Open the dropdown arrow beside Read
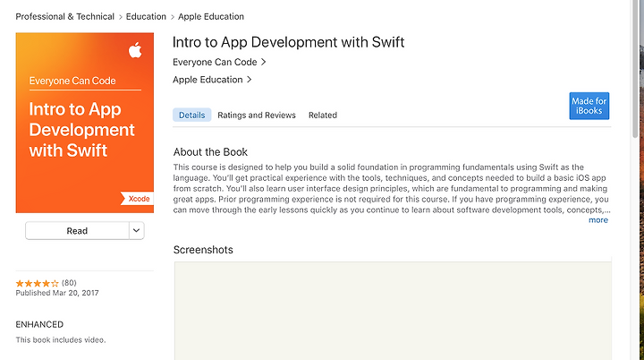 (136, 231)
